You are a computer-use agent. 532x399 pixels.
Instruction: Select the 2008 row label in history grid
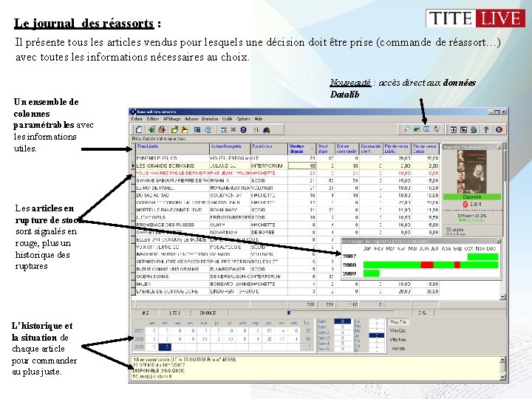coord(139,338)
